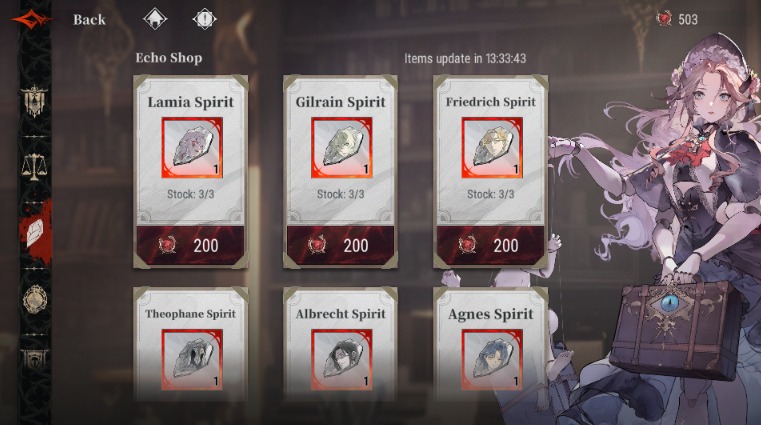Select the banner crest sidebar tab
Screen dimensions: 761x425
[34, 101]
